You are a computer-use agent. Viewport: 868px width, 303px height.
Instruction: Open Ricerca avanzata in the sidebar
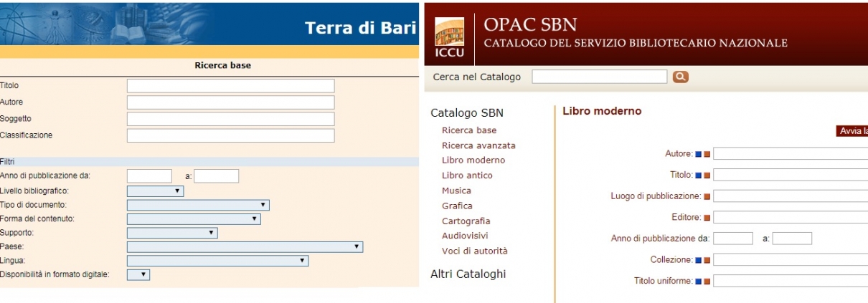(x=478, y=145)
